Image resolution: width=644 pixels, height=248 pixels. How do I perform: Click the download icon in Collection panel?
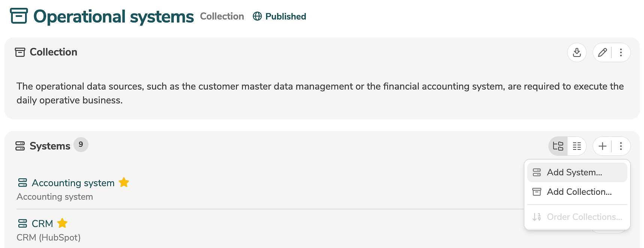tap(577, 52)
